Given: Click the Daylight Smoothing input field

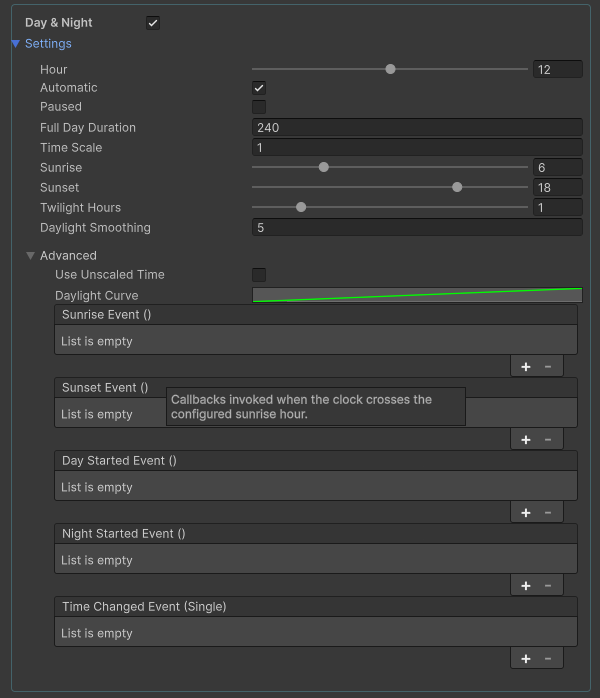Looking at the screenshot, I should point(418,227).
